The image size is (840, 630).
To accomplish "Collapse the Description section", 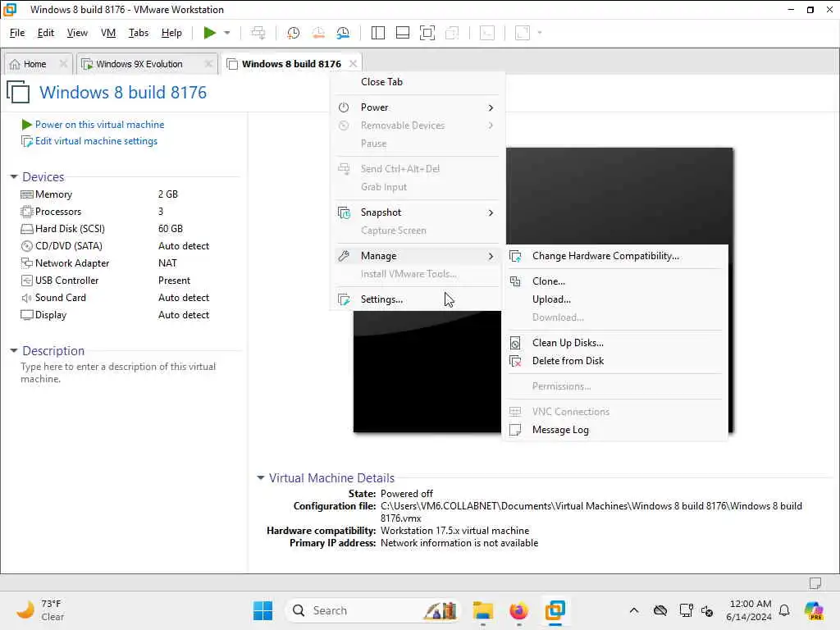I will point(13,351).
